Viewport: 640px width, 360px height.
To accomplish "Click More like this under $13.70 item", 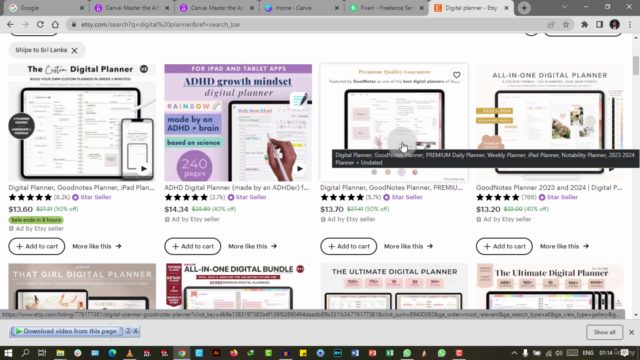I will coord(409,247).
